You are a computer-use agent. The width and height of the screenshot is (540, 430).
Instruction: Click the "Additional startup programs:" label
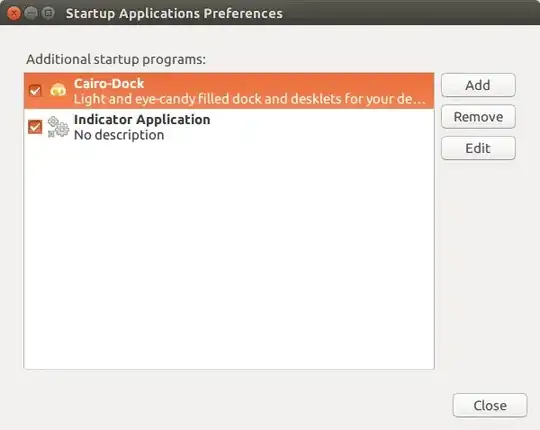[x=116, y=60]
